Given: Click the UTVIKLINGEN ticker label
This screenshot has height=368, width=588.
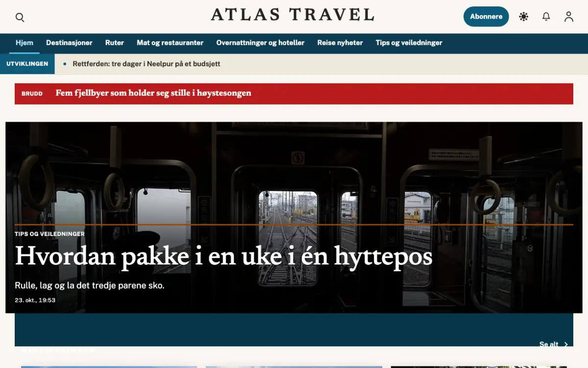Looking at the screenshot, I should point(27,64).
